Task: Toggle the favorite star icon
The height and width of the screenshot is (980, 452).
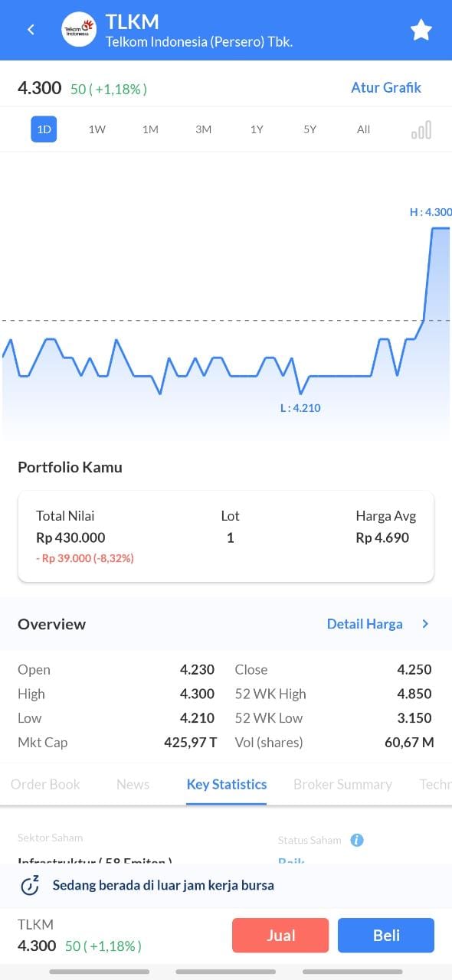Action: (x=421, y=30)
